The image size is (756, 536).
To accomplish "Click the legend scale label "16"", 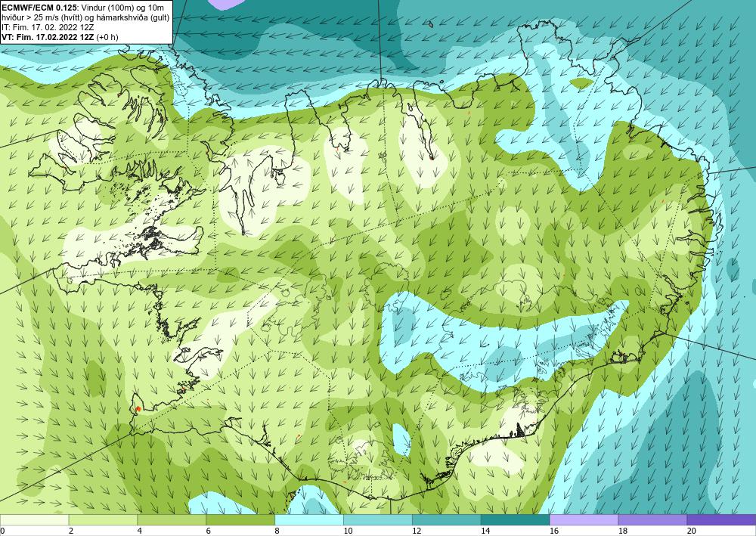I will (x=554, y=531).
